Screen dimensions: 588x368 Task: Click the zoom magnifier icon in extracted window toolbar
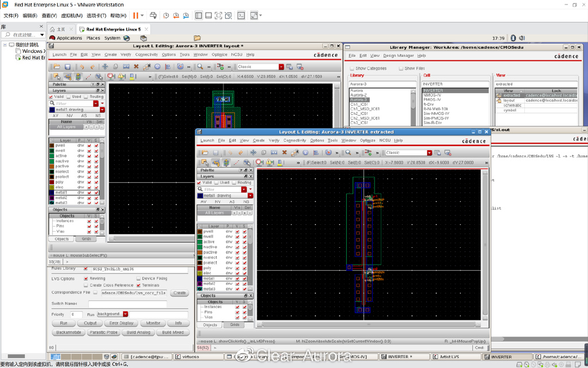(348, 153)
